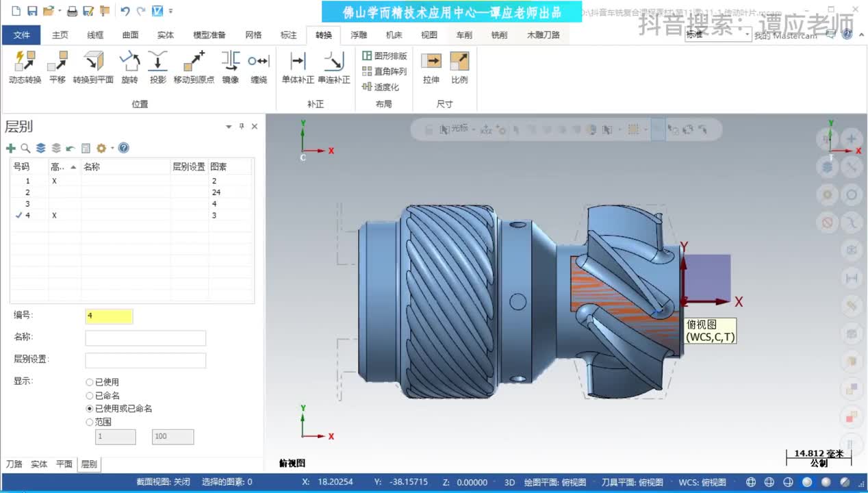Click the Levels panel help icon
This screenshot has height=493, width=868.
(124, 148)
